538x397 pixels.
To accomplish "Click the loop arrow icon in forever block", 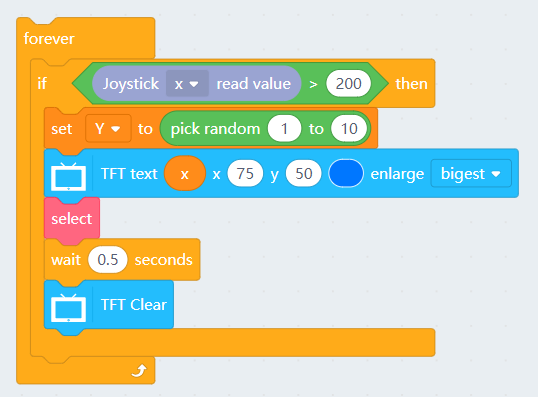I will click(x=139, y=371).
